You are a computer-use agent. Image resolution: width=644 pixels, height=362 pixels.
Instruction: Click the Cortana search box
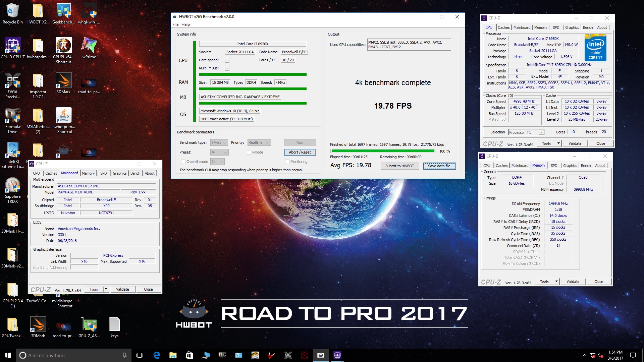(73, 355)
